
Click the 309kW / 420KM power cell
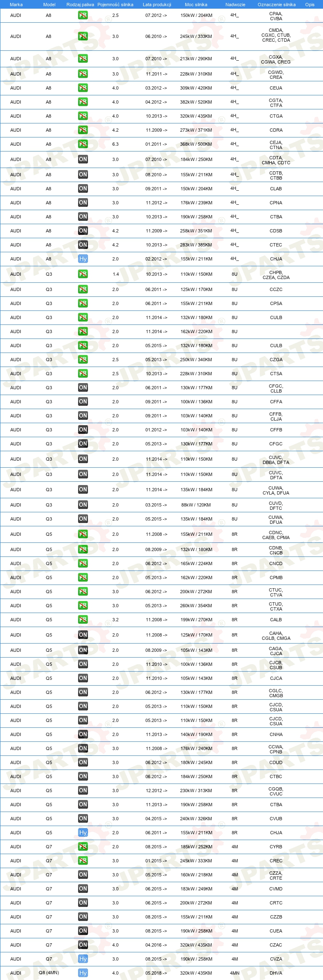(x=196, y=88)
